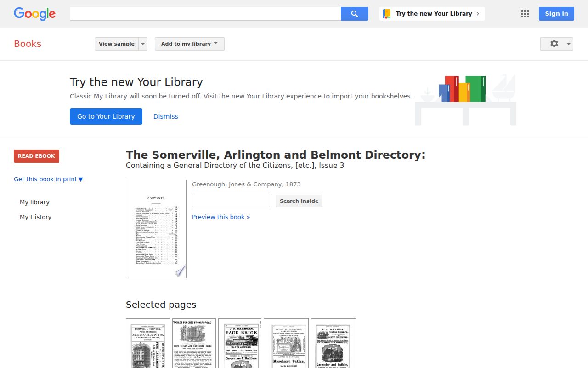Open My library in sidebar

(x=34, y=202)
